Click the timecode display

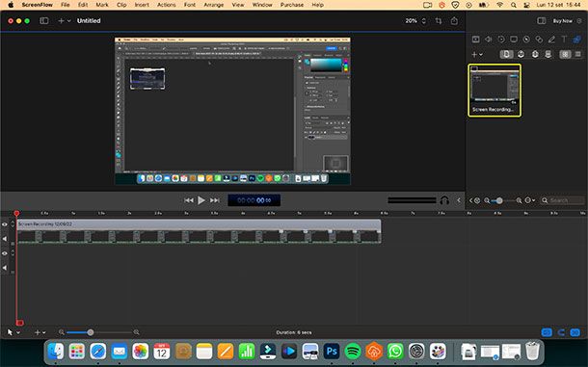tap(254, 200)
